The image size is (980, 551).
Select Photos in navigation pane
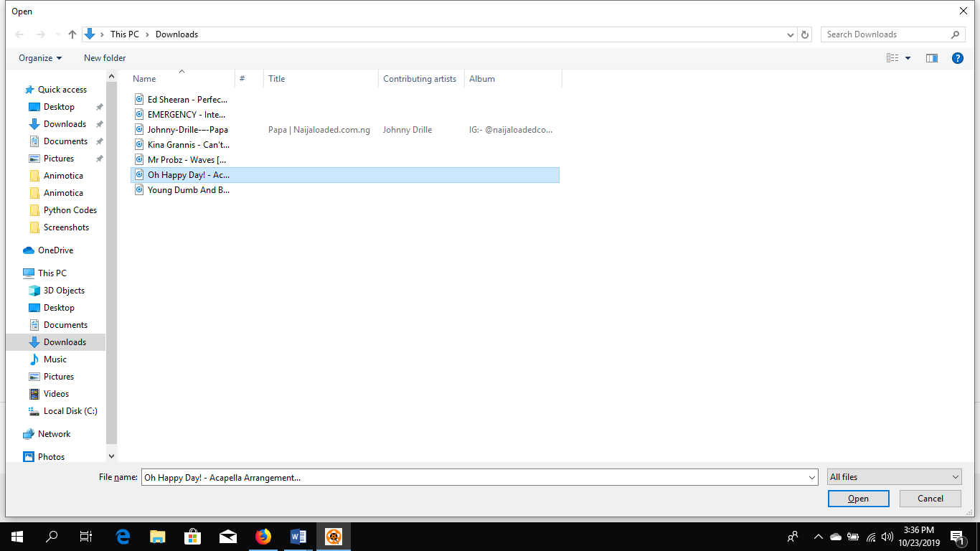click(51, 457)
